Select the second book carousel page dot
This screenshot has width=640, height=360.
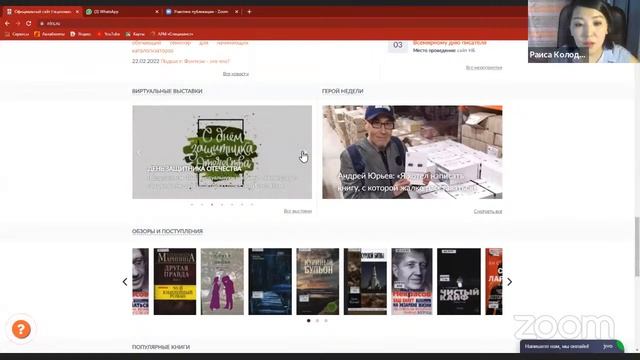(317, 321)
